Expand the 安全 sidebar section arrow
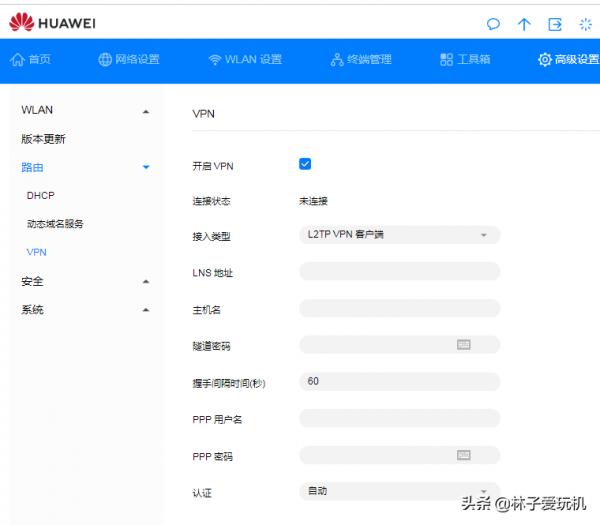Screen dimensions: 600x525 point(146,282)
